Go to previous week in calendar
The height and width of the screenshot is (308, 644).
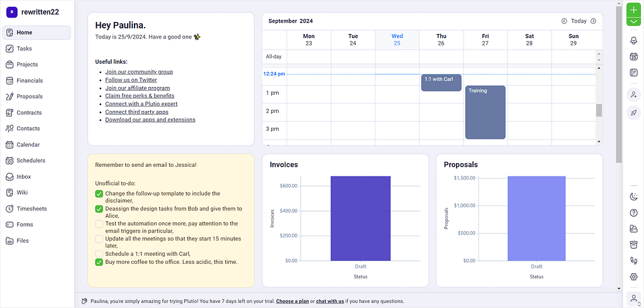[x=564, y=21]
